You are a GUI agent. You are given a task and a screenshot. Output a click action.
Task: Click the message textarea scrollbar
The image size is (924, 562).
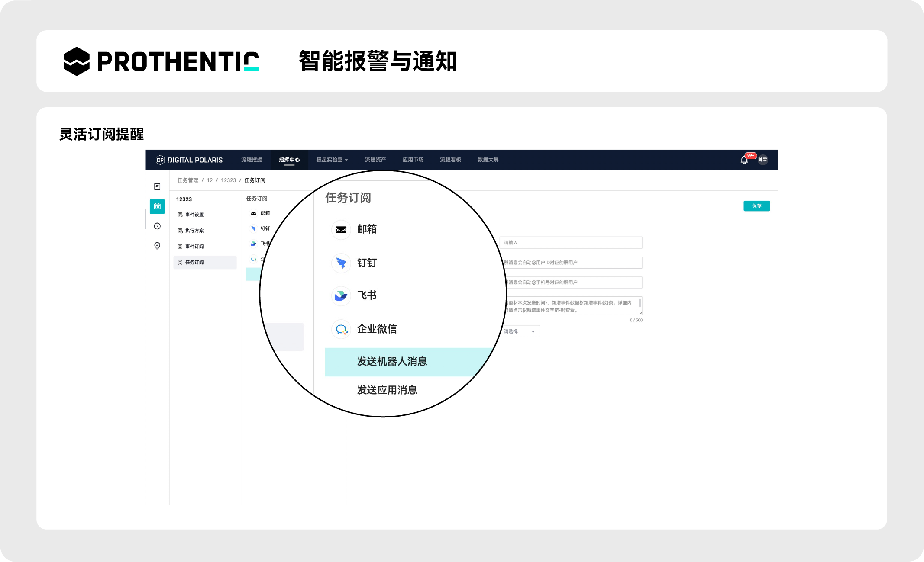coord(640,303)
